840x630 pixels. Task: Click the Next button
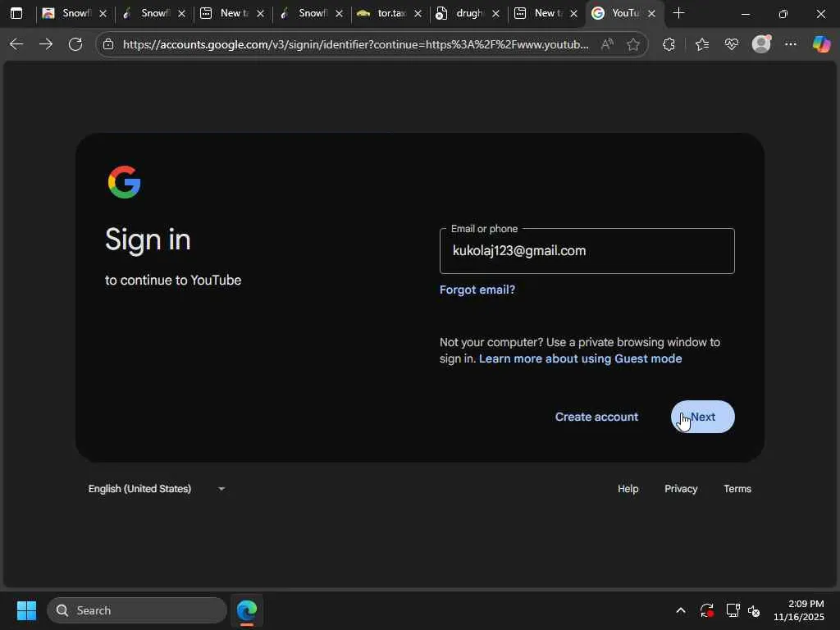tap(703, 417)
